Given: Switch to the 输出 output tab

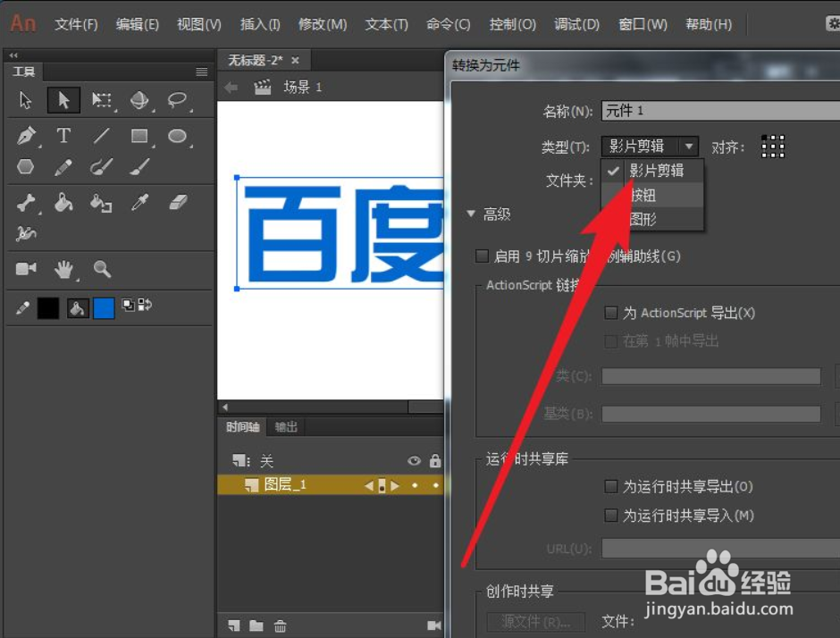Looking at the screenshot, I should [286, 427].
